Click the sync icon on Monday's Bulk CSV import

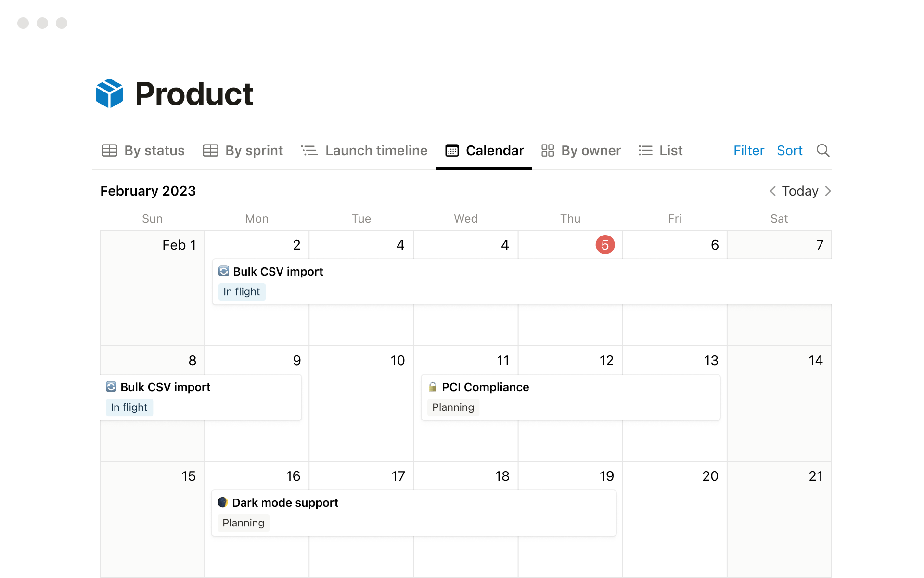click(224, 271)
